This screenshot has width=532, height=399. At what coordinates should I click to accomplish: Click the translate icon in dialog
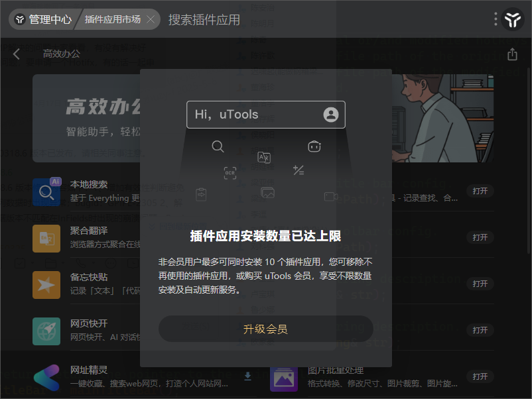(264, 157)
